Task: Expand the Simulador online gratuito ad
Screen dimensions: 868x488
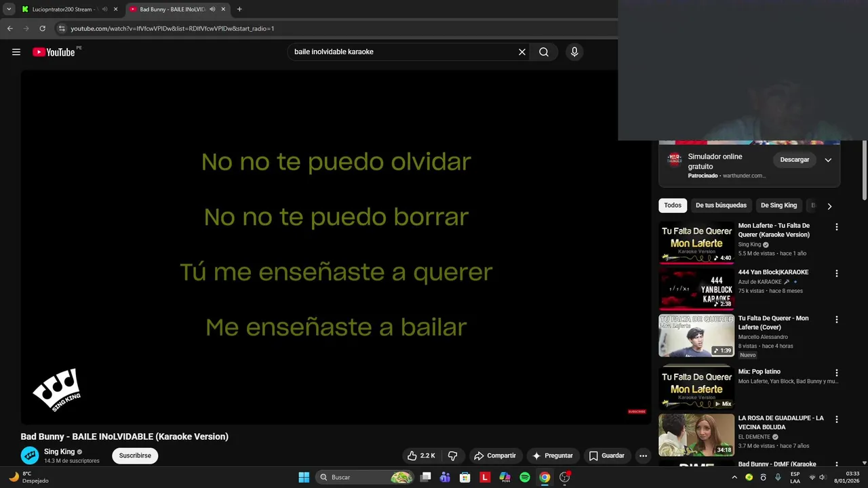Action: coord(828,160)
